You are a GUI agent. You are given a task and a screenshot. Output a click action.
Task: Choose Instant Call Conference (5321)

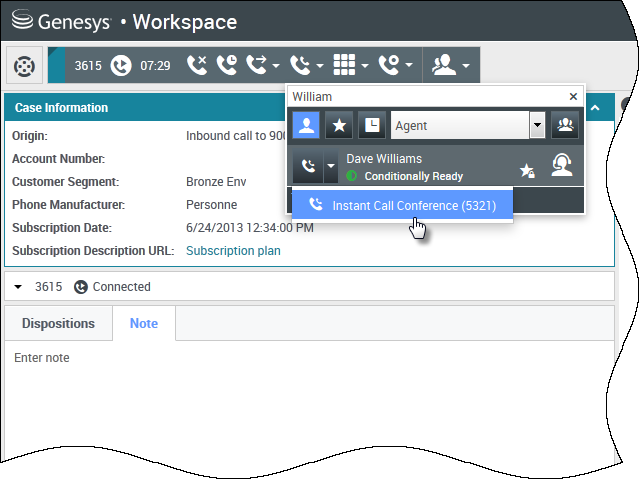pyautogui.click(x=402, y=205)
